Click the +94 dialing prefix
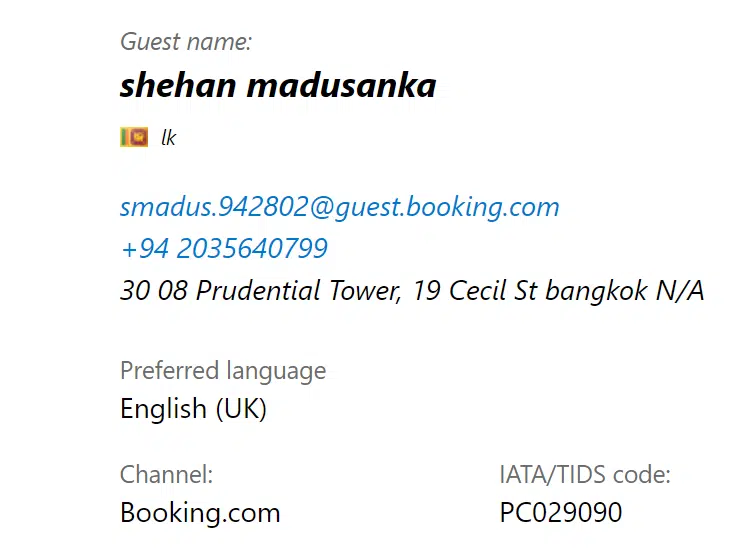 140,248
